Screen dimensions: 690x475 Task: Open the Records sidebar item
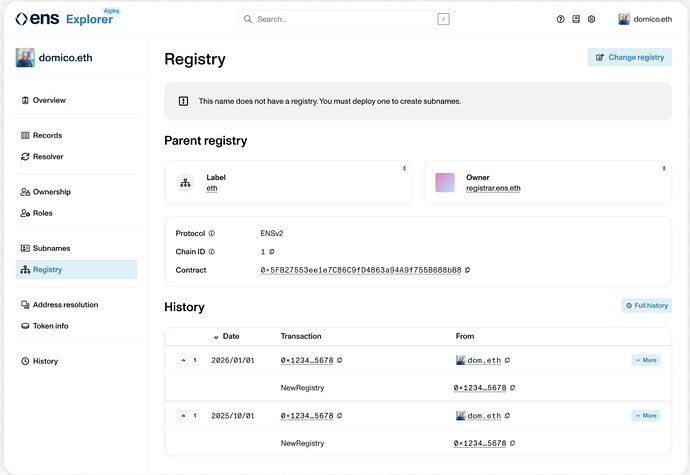(x=76, y=135)
